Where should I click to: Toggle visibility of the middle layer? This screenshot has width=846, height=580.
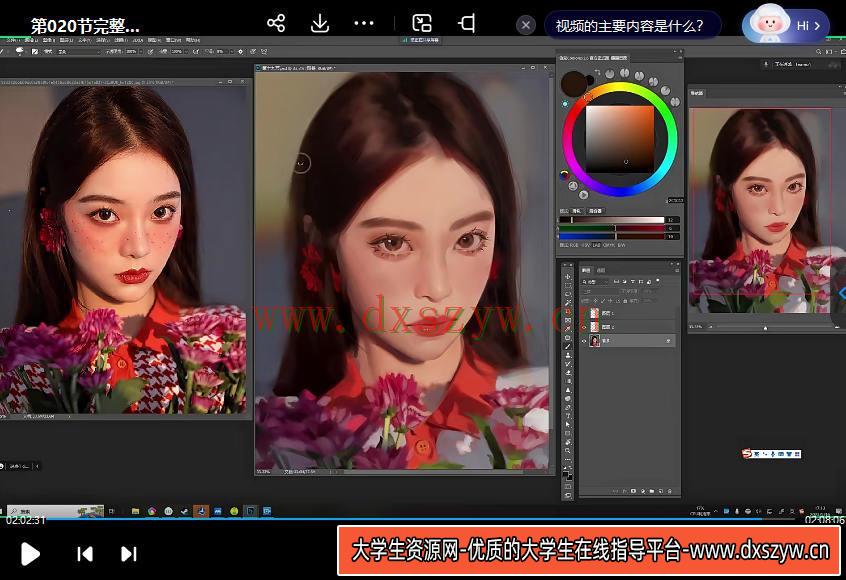(584, 327)
